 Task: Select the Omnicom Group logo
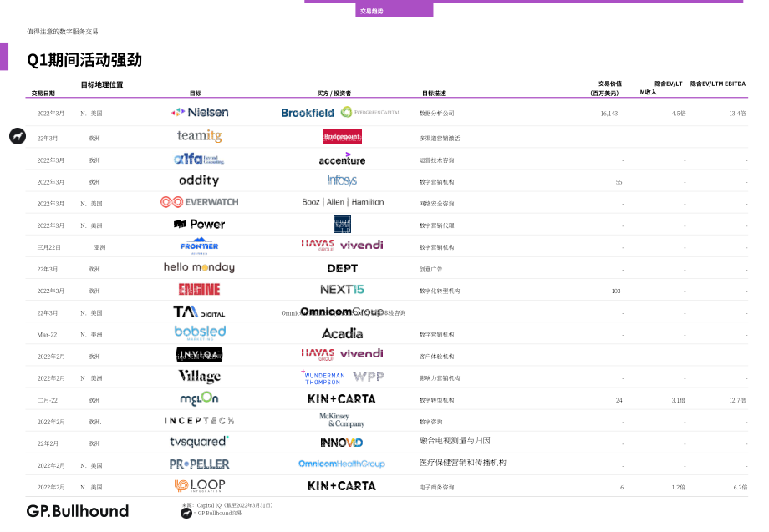pos(343,312)
